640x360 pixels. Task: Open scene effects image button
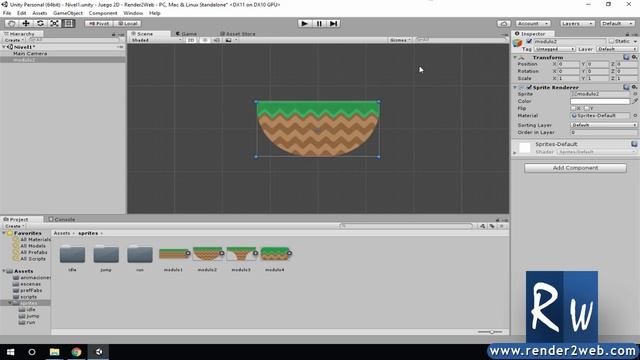pos(229,40)
